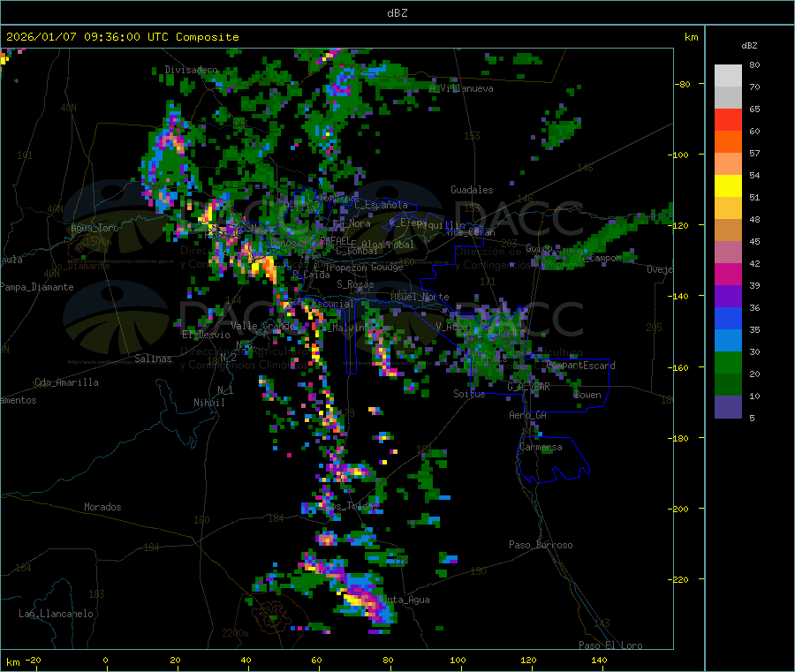
Task: Select the 'Cda_Amarilla' label
Action: pos(66,382)
